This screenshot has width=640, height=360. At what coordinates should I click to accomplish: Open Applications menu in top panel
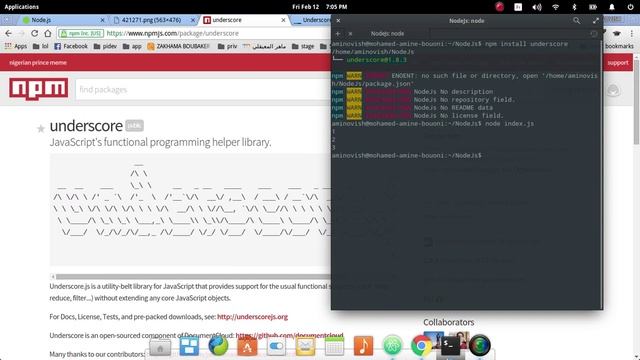[x=22, y=7]
